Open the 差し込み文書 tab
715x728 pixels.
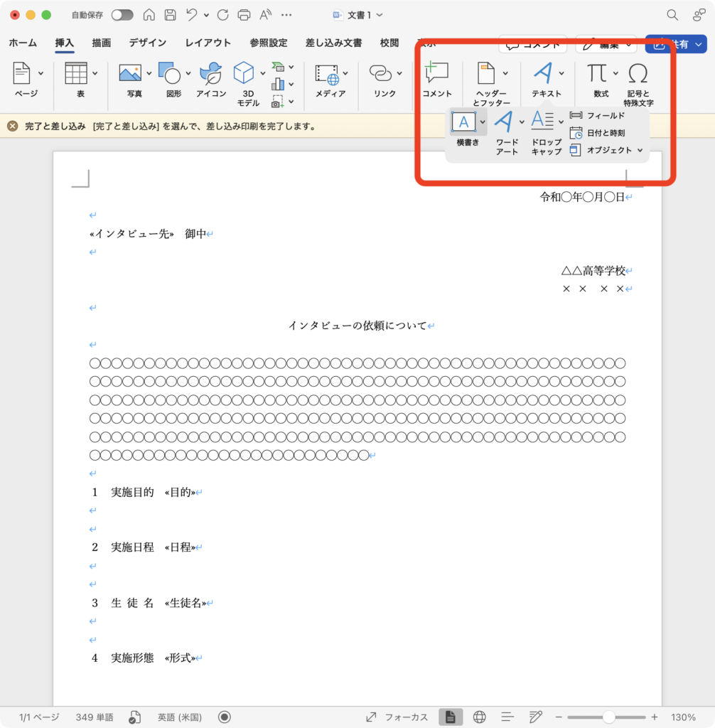[x=333, y=43]
